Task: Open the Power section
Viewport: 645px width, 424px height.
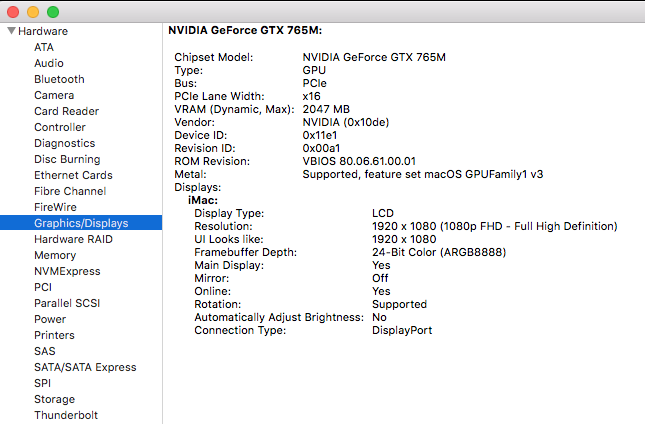Action: [50, 320]
